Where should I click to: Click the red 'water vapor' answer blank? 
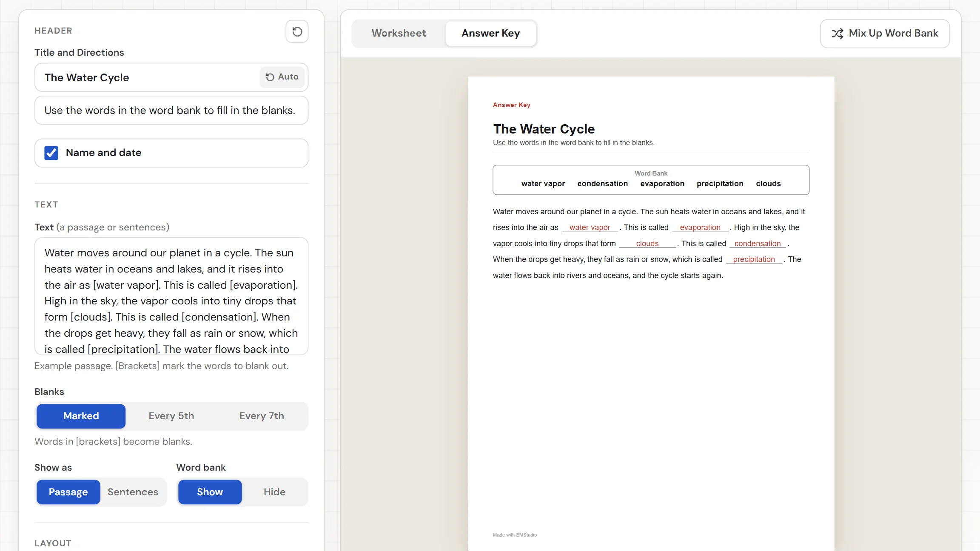point(590,227)
